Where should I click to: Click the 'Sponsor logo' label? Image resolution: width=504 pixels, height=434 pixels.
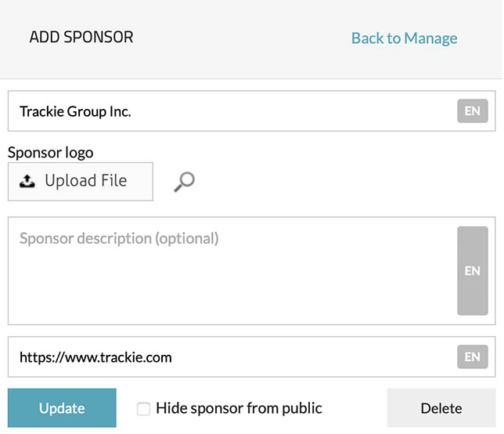[50, 152]
